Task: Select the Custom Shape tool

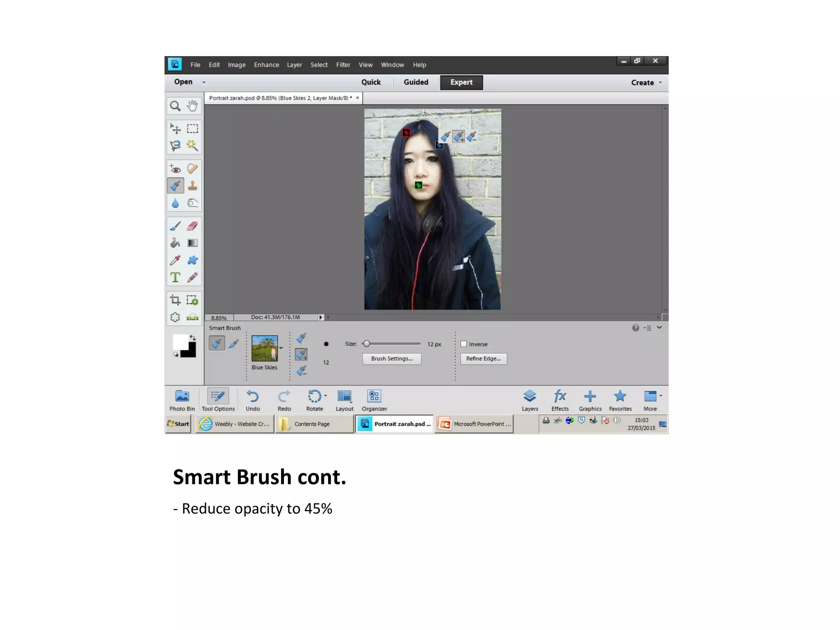Action: [x=192, y=260]
